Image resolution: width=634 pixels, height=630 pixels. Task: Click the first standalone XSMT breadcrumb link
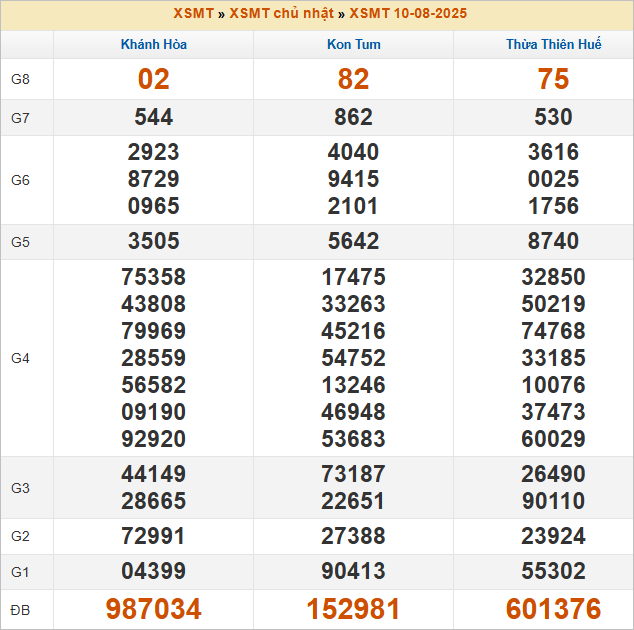(x=193, y=14)
